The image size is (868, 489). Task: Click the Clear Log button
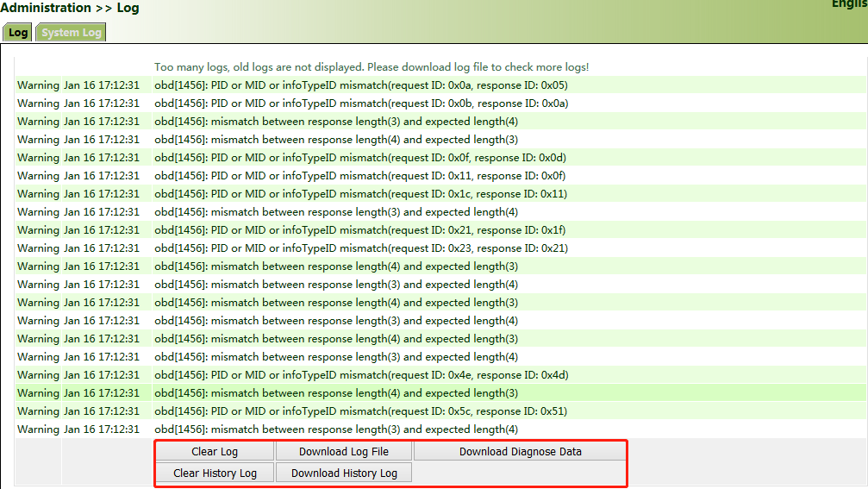click(215, 451)
